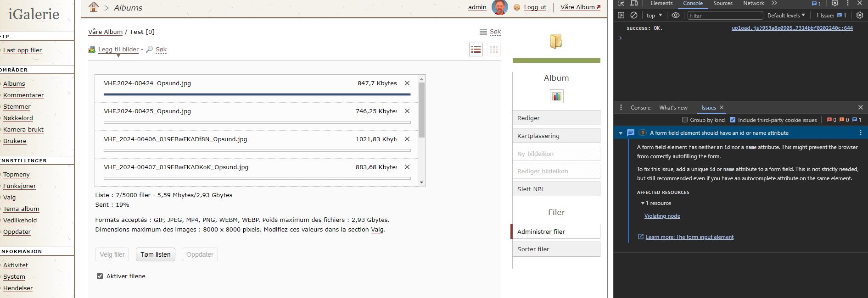The width and height of the screenshot is (868, 298).
Task: Collapse the 1 resource section
Action: pyautogui.click(x=643, y=203)
